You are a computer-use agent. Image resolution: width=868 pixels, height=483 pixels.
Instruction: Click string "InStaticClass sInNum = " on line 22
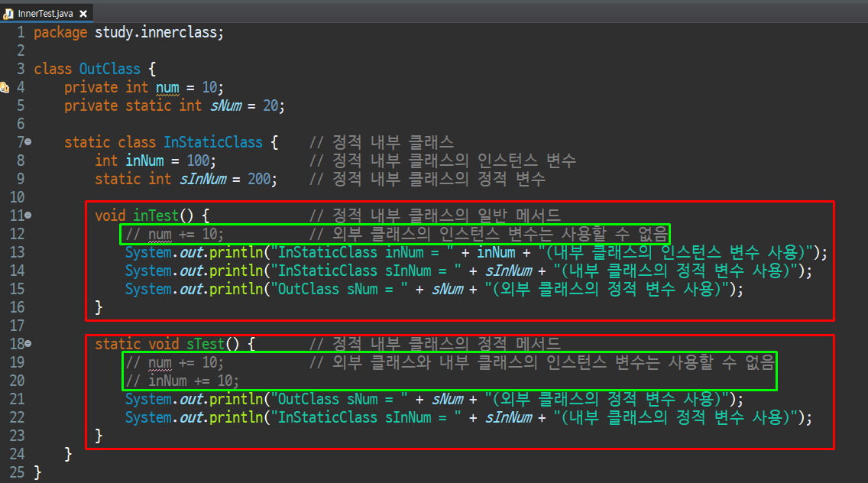tap(366, 417)
